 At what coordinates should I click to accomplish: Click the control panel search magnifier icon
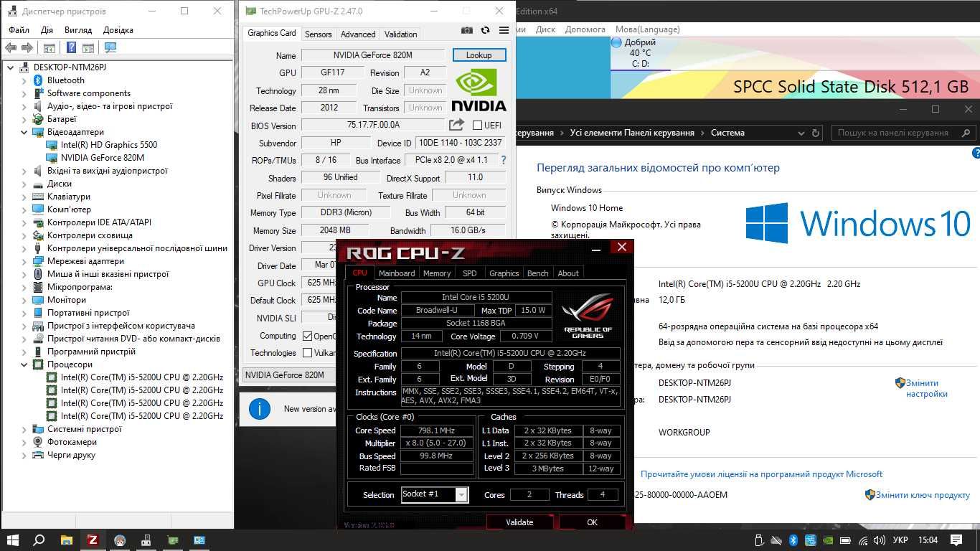pyautogui.click(x=966, y=133)
